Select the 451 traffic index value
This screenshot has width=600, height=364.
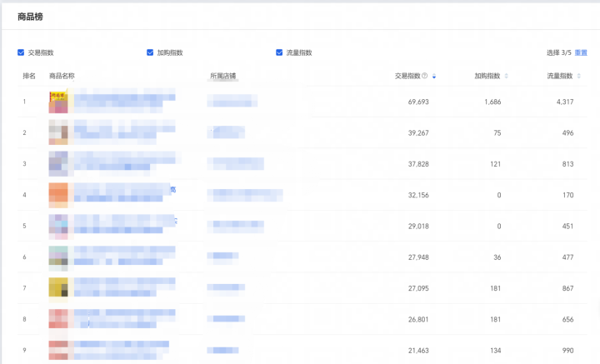[x=567, y=227]
